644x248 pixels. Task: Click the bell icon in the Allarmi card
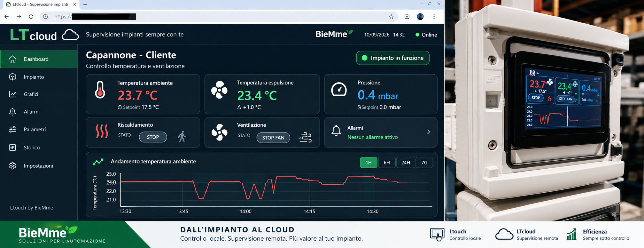click(x=336, y=131)
